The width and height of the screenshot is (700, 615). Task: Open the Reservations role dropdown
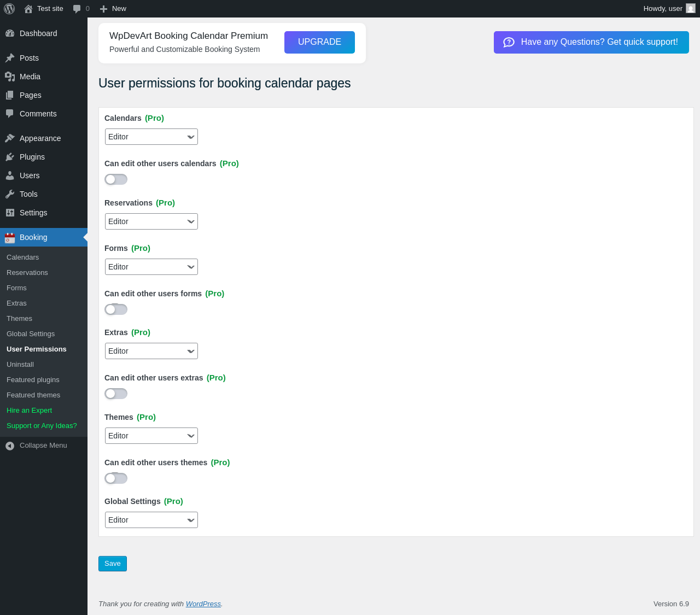coord(151,221)
